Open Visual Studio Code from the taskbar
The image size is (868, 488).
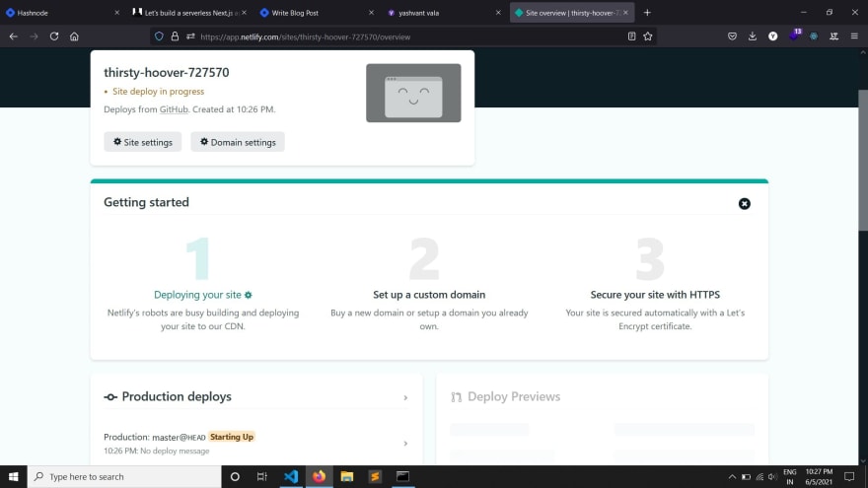[x=291, y=476]
